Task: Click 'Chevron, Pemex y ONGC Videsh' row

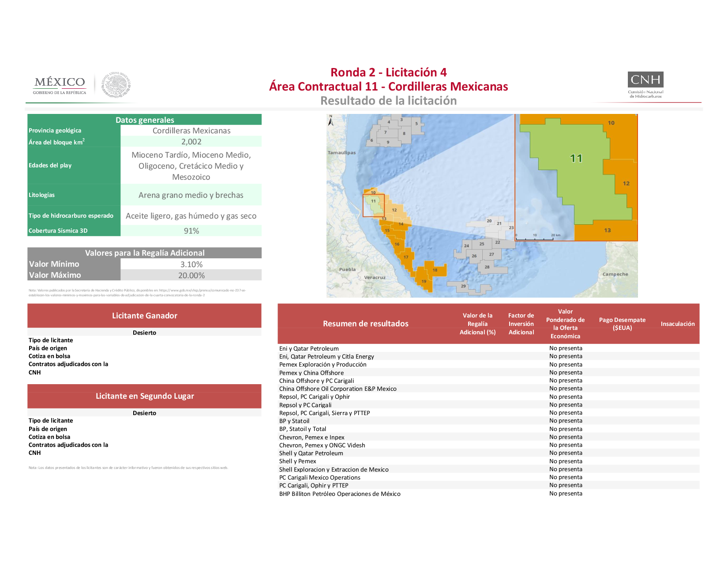Action: 488,445
